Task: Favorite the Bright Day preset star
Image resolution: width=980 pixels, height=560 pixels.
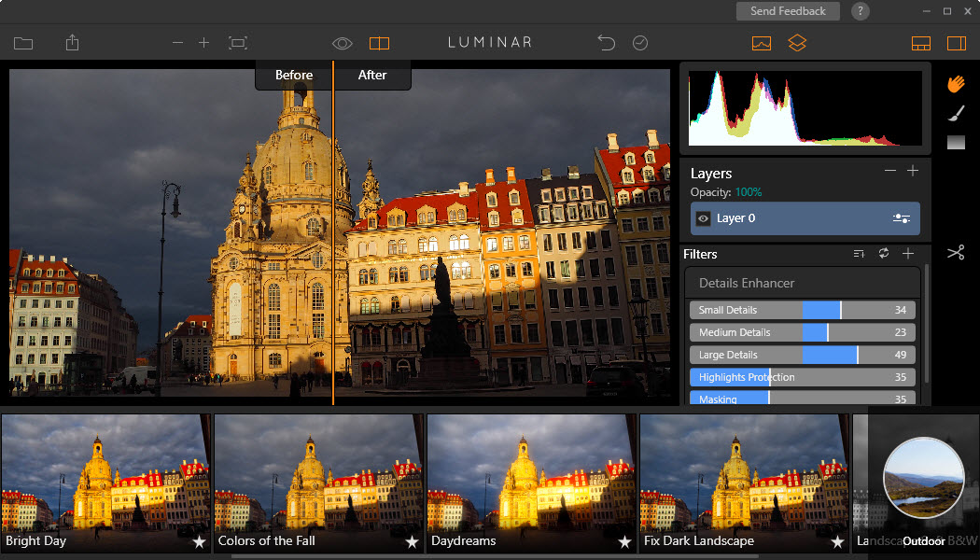Action: (199, 542)
